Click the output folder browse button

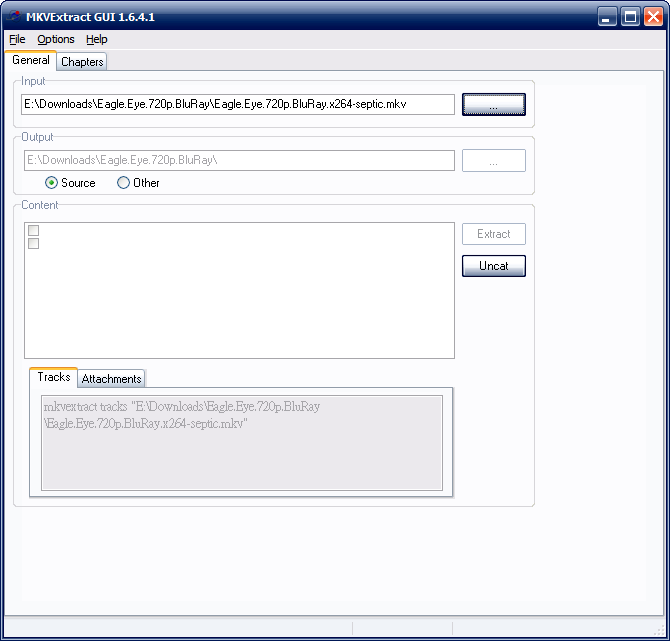point(494,161)
